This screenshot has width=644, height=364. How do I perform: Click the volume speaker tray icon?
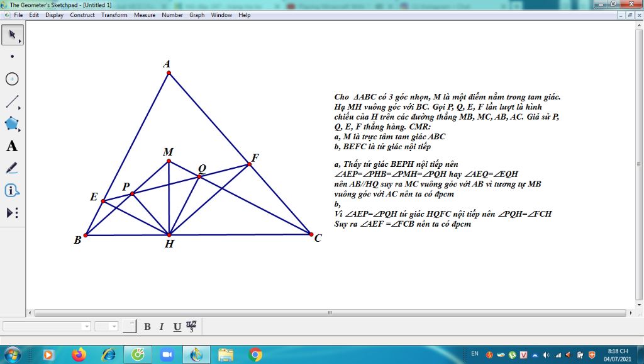coord(547,355)
